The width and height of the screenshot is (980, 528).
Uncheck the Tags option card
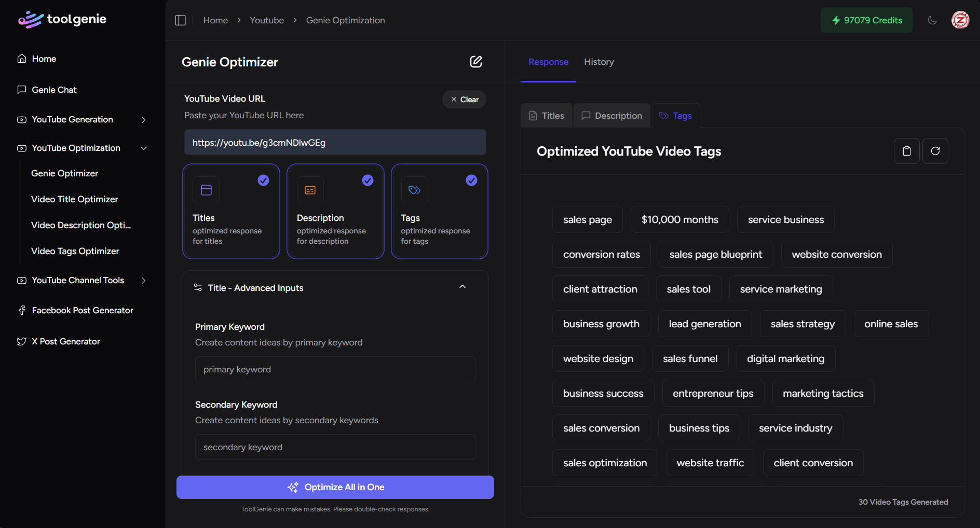439,211
